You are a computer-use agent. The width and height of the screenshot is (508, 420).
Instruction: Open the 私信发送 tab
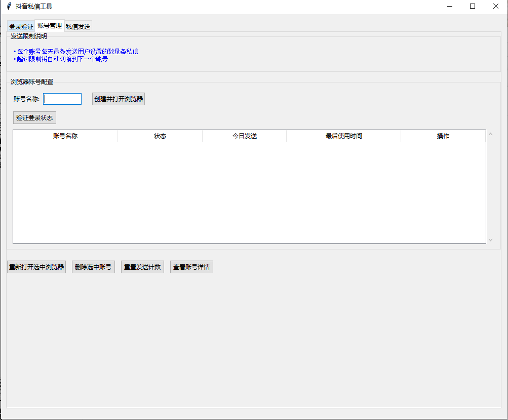pyautogui.click(x=78, y=27)
